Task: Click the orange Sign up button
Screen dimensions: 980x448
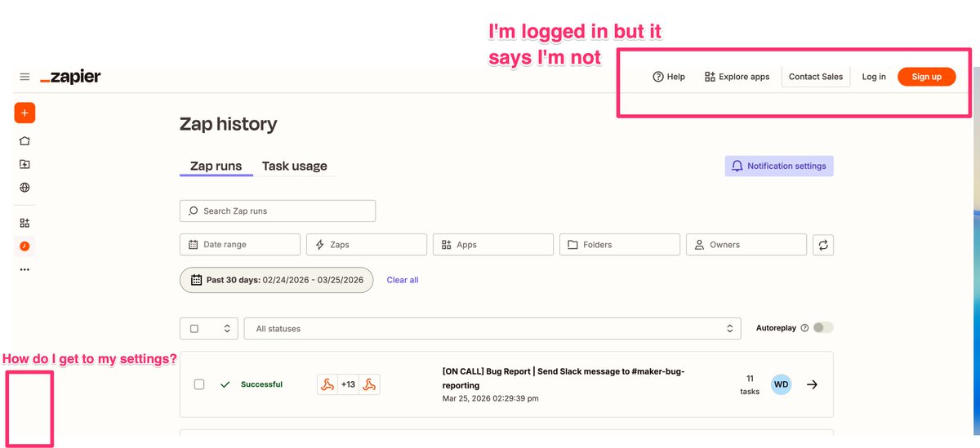Action: click(x=927, y=77)
